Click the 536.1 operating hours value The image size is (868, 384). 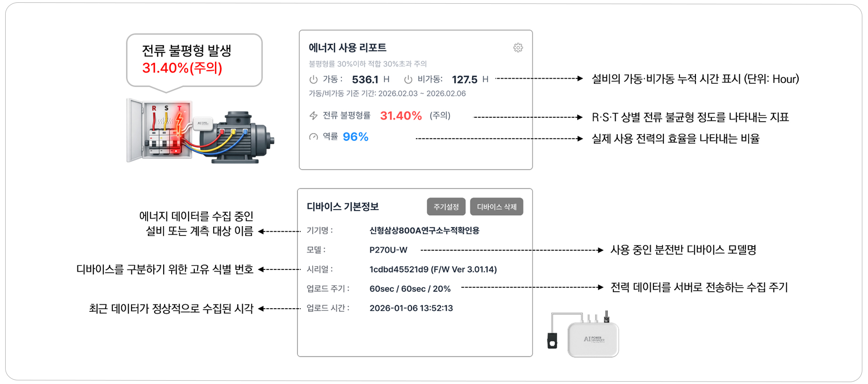(365, 80)
